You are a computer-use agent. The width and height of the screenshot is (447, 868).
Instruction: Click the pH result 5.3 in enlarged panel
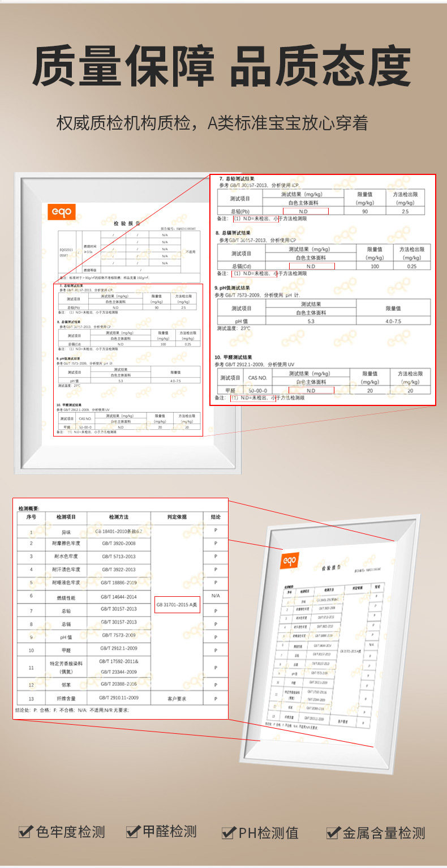311,321
